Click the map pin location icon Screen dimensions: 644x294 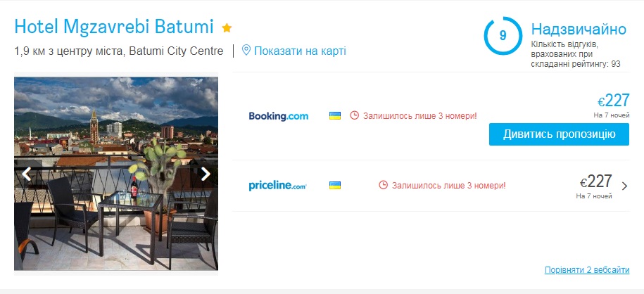pos(246,51)
